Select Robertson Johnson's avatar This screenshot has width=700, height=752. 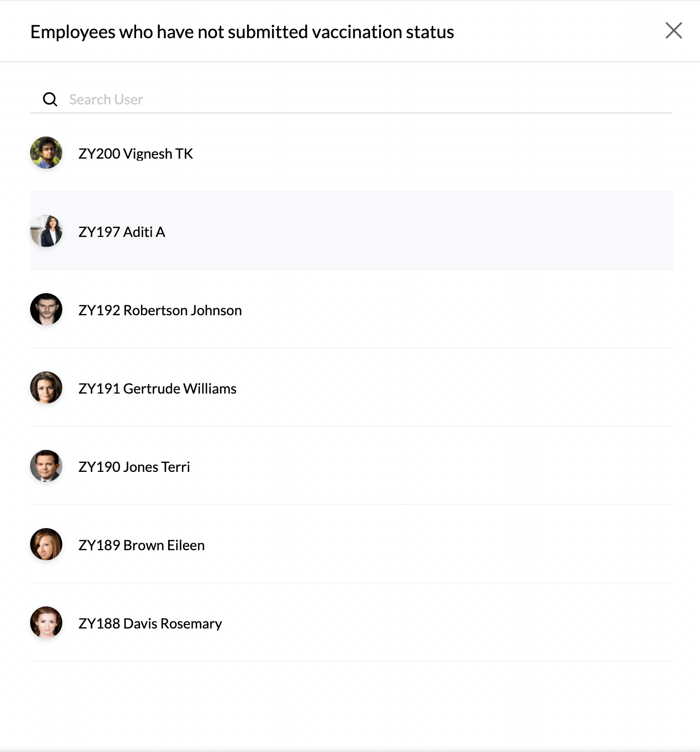[x=46, y=309]
